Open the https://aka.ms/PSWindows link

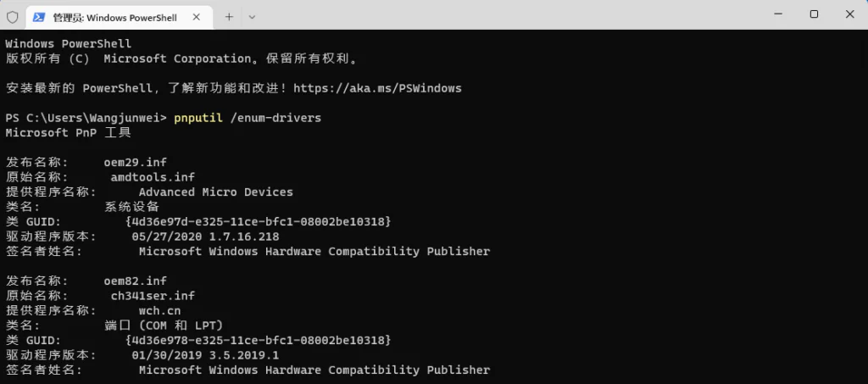point(377,88)
